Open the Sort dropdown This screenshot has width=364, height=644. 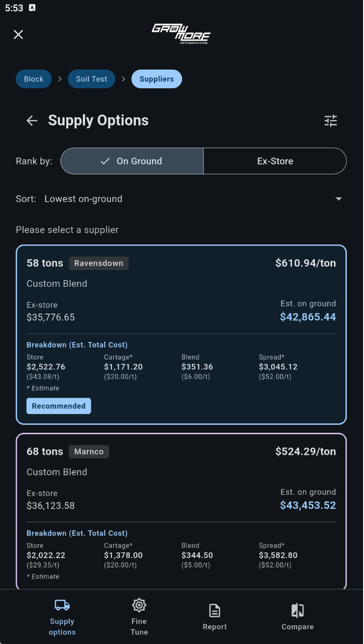click(x=338, y=199)
